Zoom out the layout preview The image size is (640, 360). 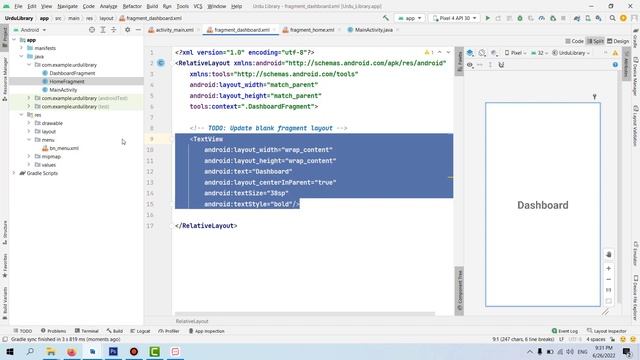[609, 280]
